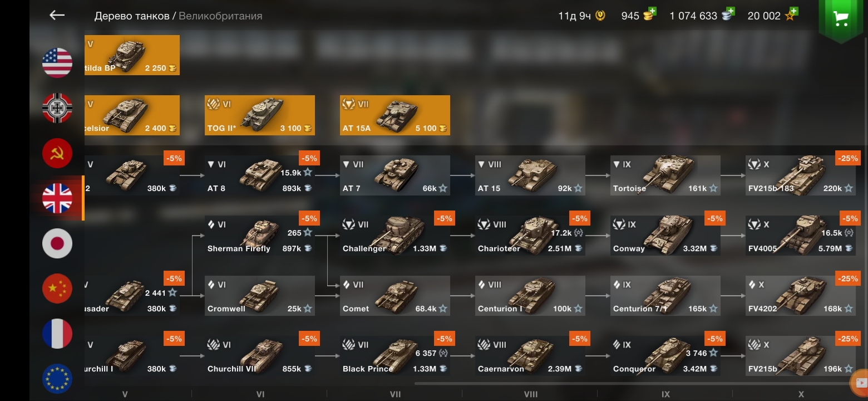The height and width of the screenshot is (401, 868).
Task: Select the Germany flag nation
Action: click(x=57, y=108)
